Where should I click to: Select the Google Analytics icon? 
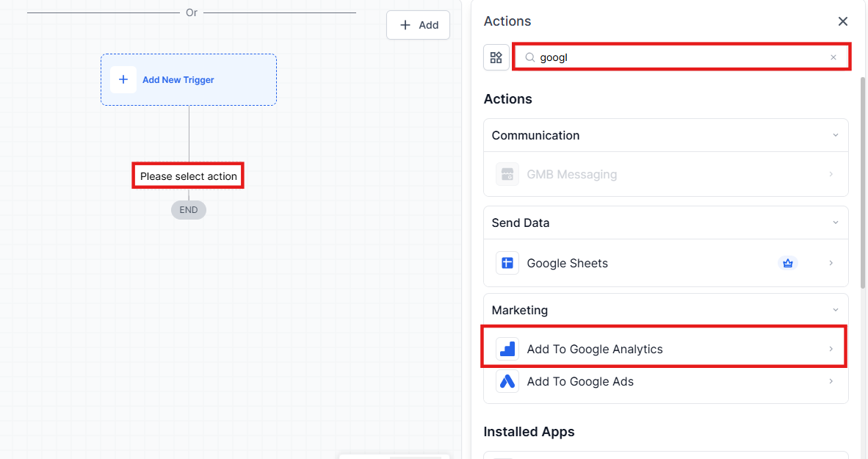pyautogui.click(x=507, y=350)
